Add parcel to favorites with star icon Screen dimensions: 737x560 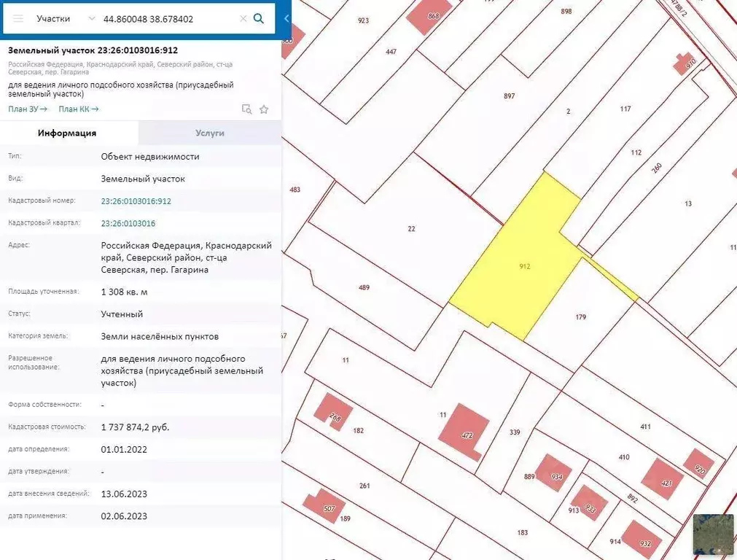[264, 109]
